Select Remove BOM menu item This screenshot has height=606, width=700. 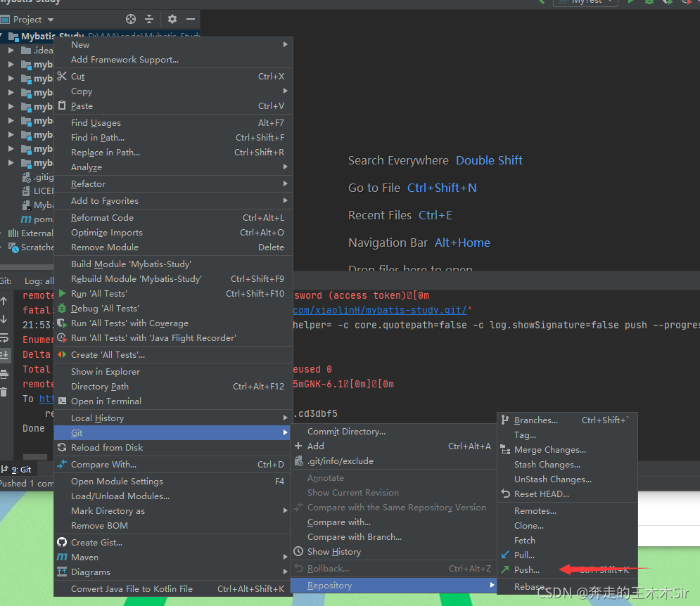click(173, 525)
